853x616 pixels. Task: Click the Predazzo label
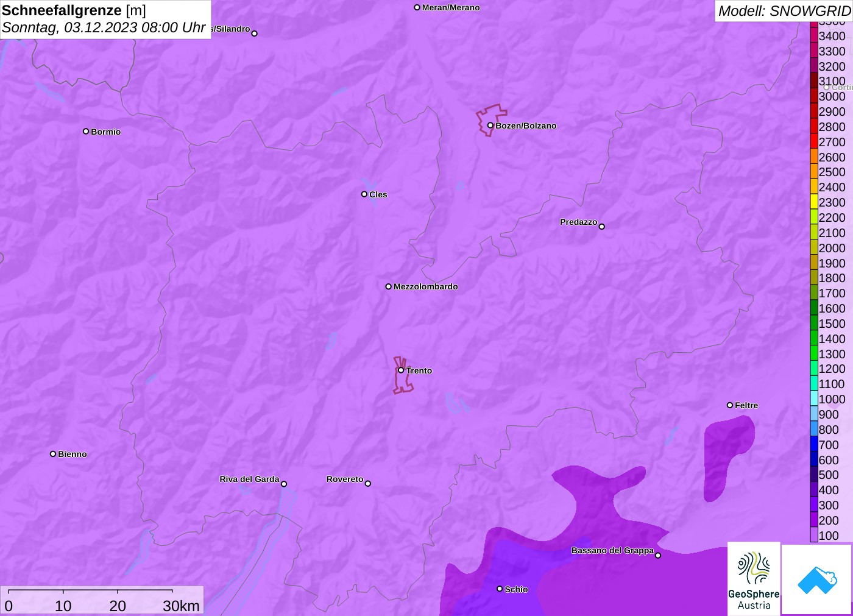coord(579,222)
